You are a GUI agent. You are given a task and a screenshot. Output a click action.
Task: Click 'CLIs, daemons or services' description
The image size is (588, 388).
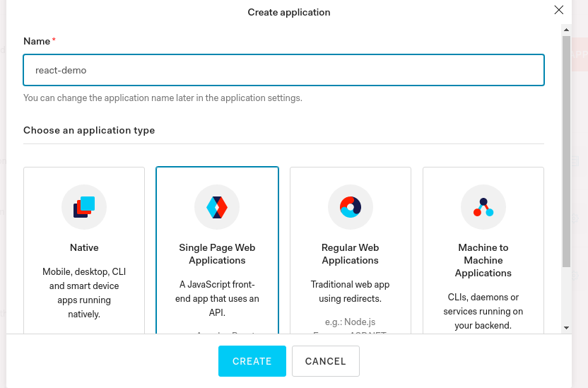pyautogui.click(x=483, y=311)
